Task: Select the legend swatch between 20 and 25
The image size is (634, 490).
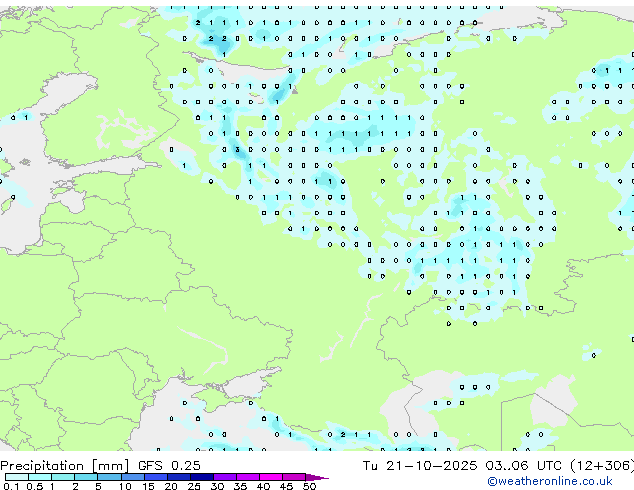Action: click(179, 477)
